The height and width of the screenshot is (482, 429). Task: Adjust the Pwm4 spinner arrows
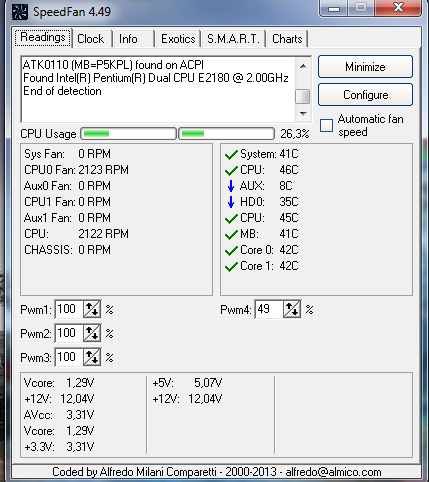(292, 309)
